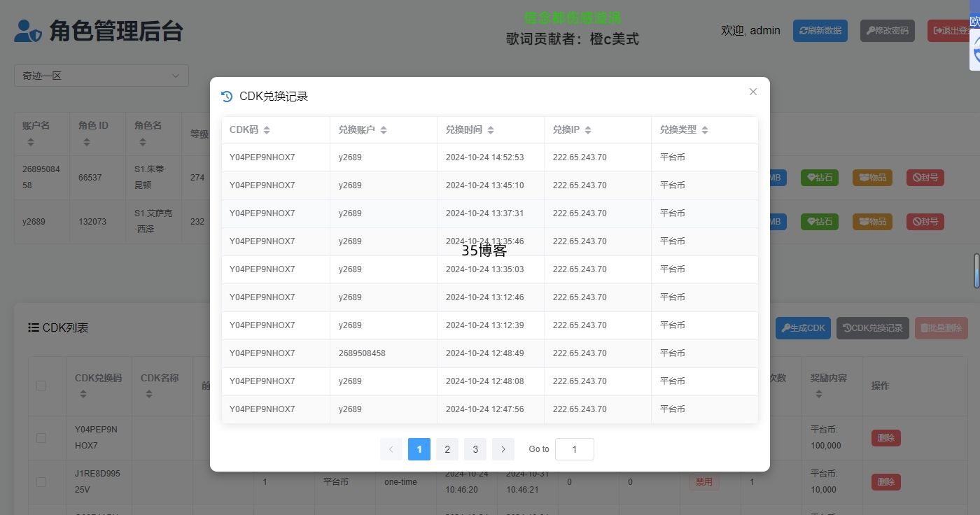Check the checkbox for CDK Y04PEP9NHOX7

coord(41,437)
